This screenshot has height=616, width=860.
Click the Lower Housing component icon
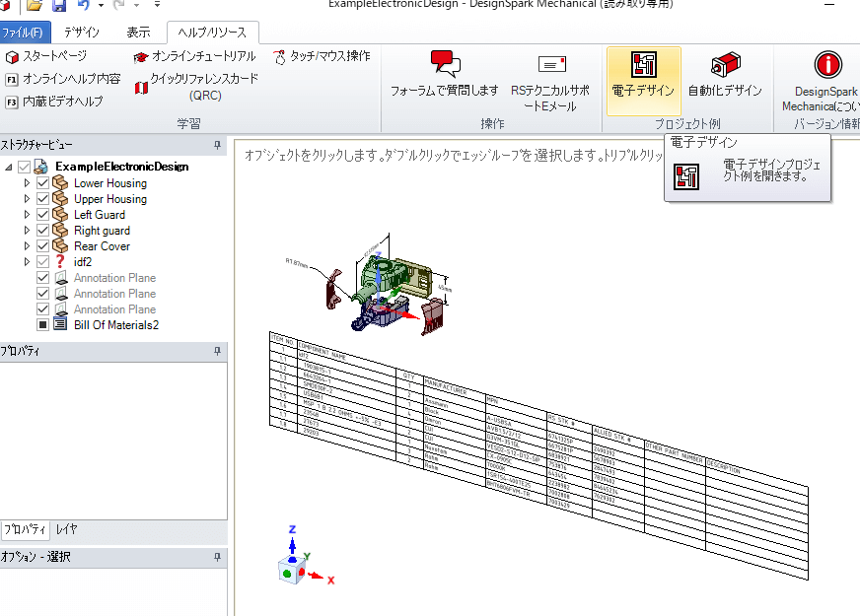pos(60,183)
